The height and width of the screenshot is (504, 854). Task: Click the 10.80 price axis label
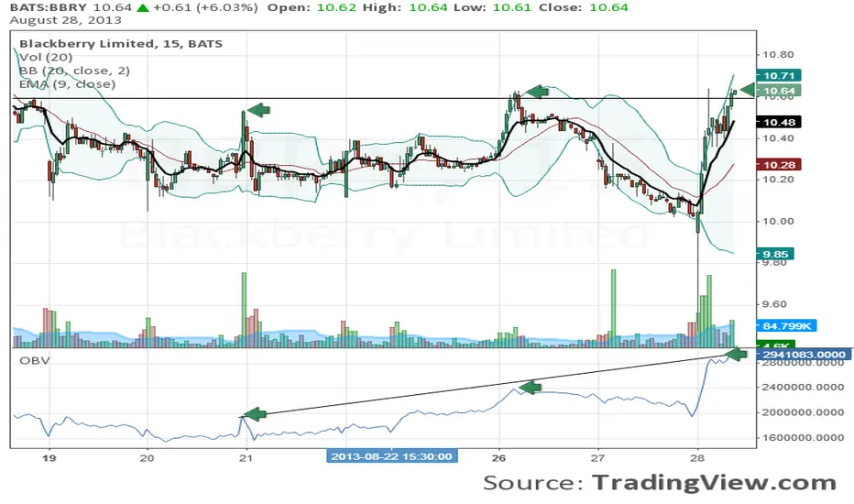coord(778,54)
